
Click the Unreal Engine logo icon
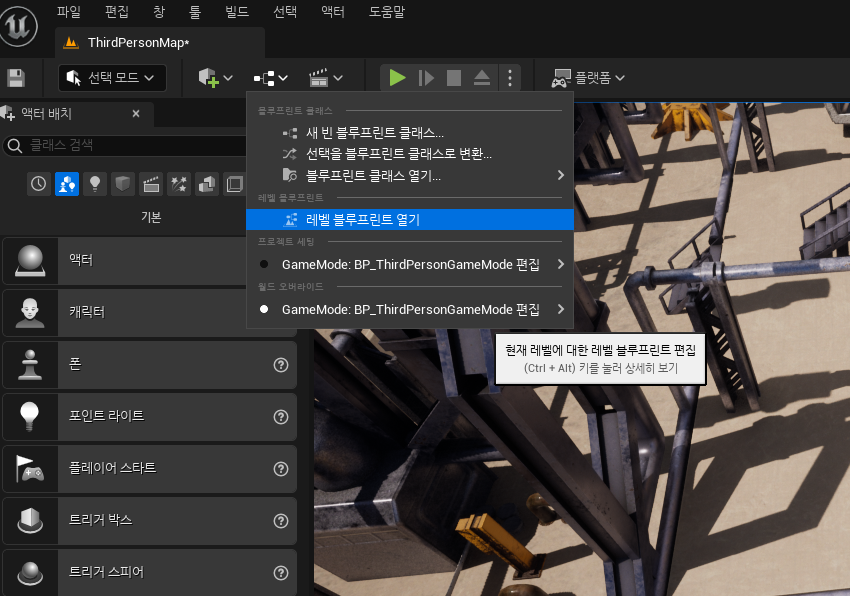(x=18, y=26)
